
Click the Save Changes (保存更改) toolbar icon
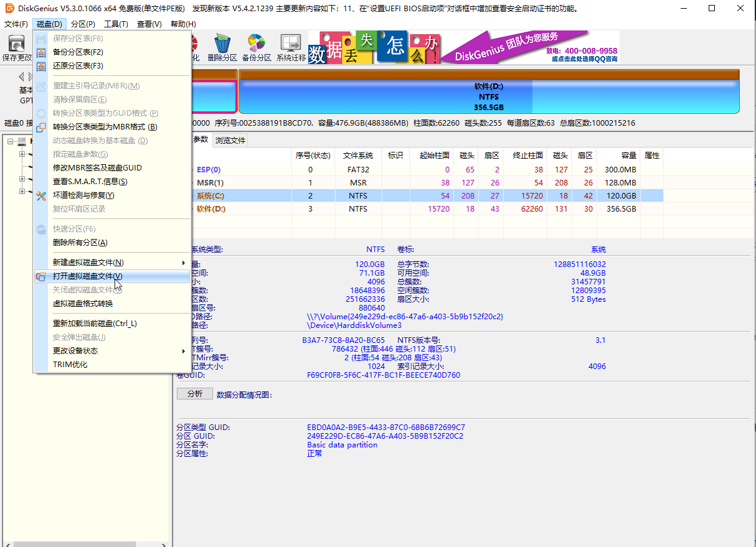(17, 49)
